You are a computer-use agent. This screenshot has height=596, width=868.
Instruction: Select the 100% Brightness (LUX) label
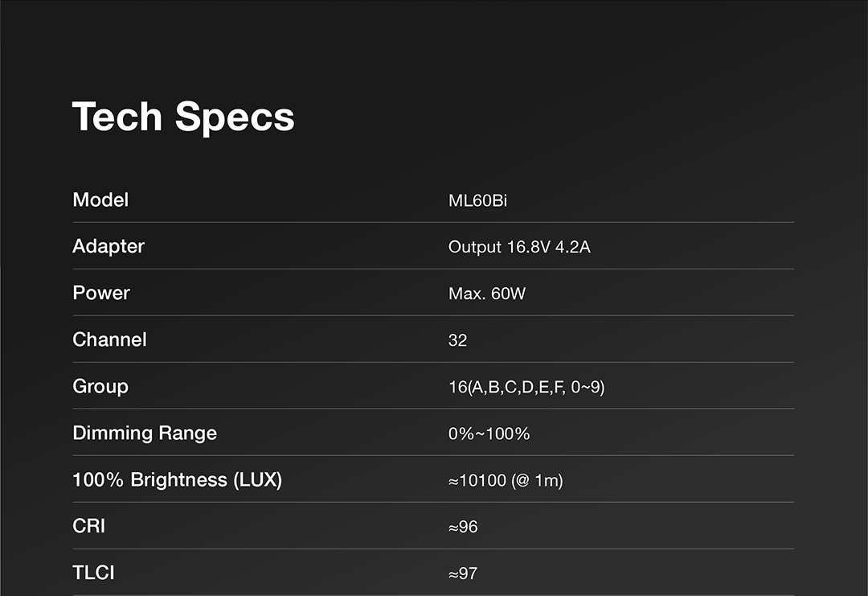point(177,479)
